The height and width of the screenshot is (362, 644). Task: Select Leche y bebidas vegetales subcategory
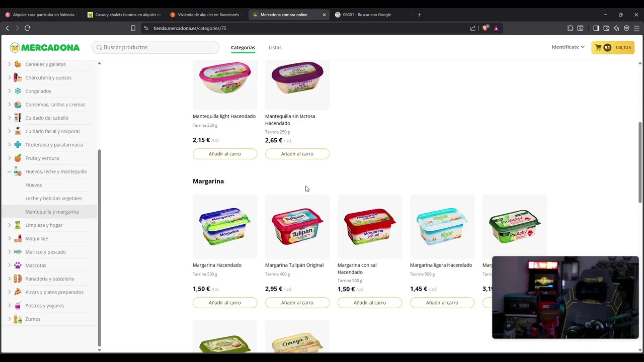click(54, 198)
